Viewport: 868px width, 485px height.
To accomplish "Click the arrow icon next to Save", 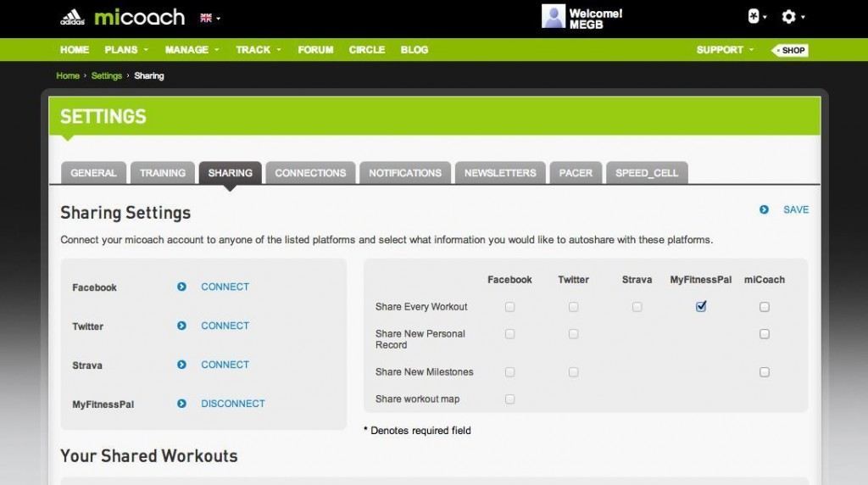I will click(764, 209).
